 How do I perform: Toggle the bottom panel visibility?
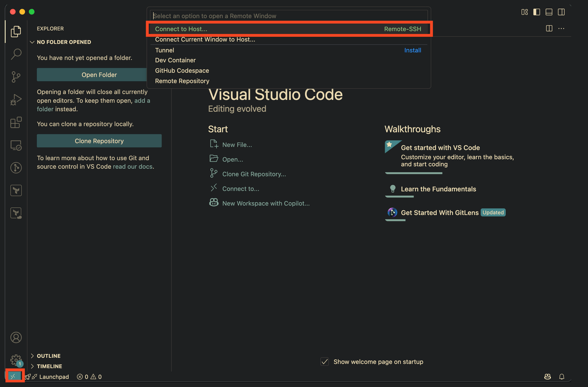click(x=548, y=11)
